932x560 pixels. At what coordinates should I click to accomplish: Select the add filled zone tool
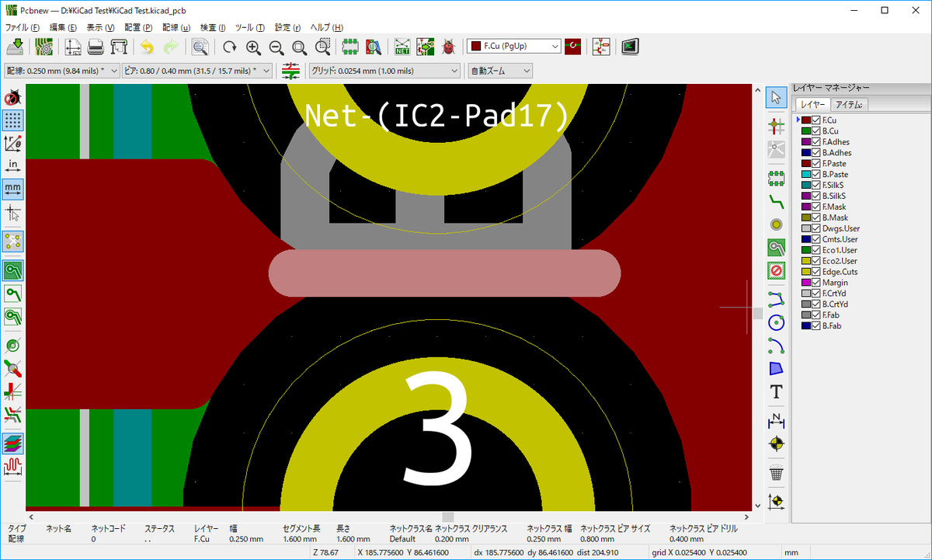tap(776, 248)
